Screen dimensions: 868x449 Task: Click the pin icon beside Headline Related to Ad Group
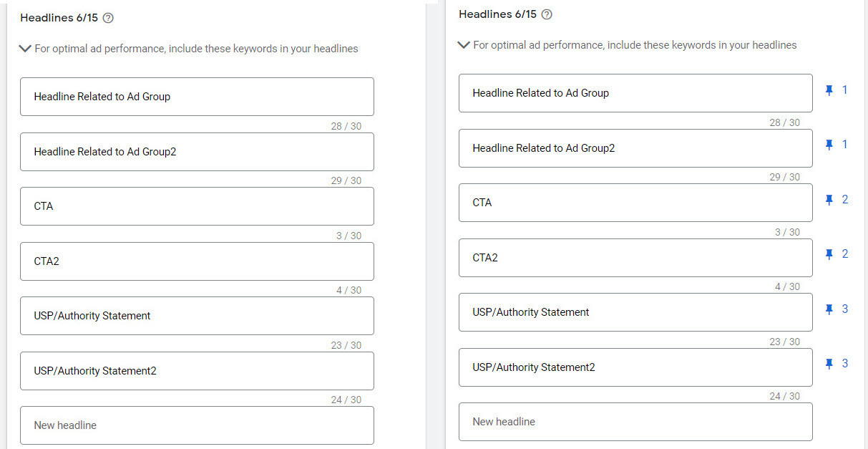[x=829, y=91]
